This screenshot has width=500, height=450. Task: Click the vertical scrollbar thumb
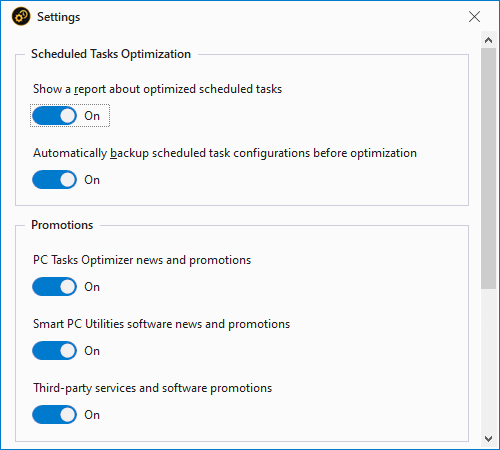(x=488, y=168)
